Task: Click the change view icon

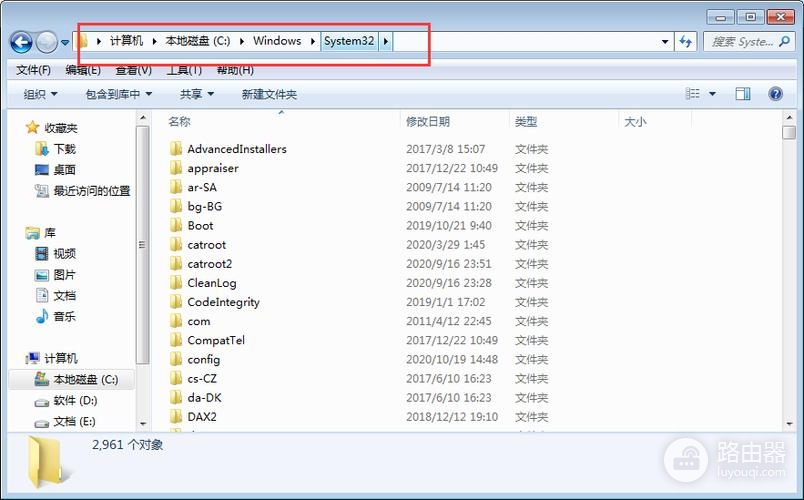Action: click(693, 94)
